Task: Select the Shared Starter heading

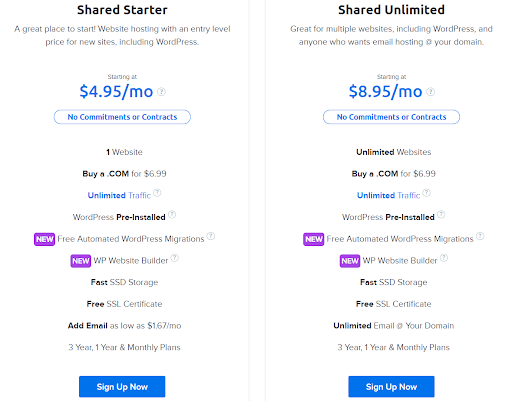Action: tap(122, 10)
